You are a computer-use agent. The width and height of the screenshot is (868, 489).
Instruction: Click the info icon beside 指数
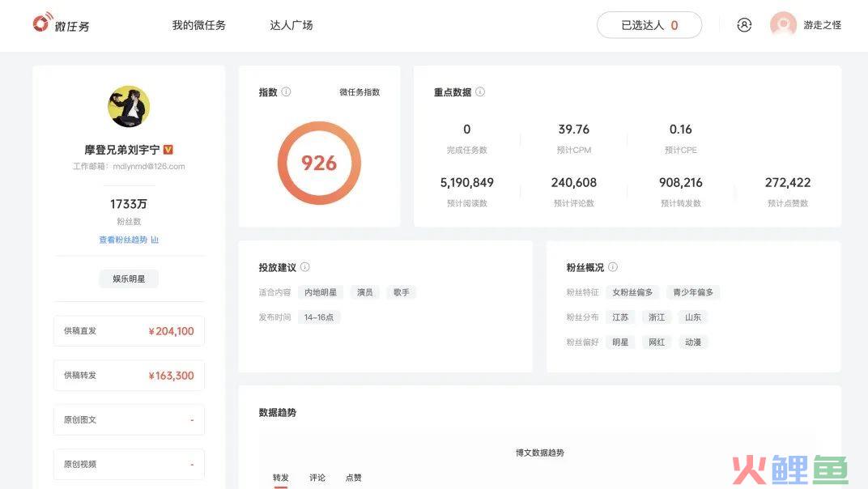point(287,92)
